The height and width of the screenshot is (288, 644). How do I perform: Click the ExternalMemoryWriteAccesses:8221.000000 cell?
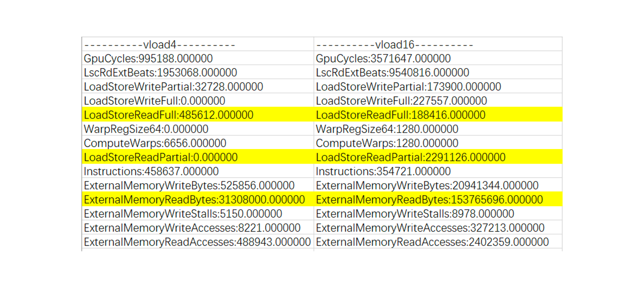pos(198,228)
